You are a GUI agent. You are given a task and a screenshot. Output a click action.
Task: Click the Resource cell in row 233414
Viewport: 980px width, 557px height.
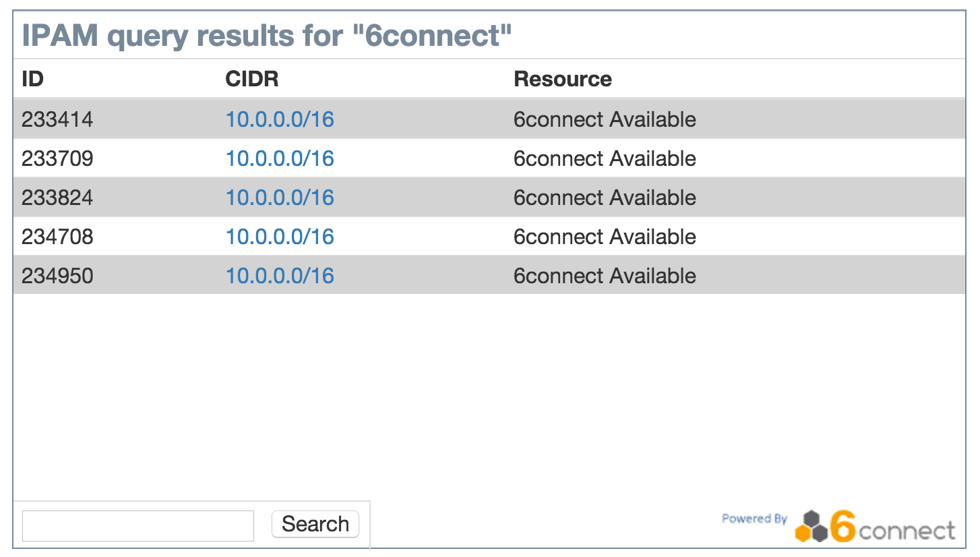[605, 119]
